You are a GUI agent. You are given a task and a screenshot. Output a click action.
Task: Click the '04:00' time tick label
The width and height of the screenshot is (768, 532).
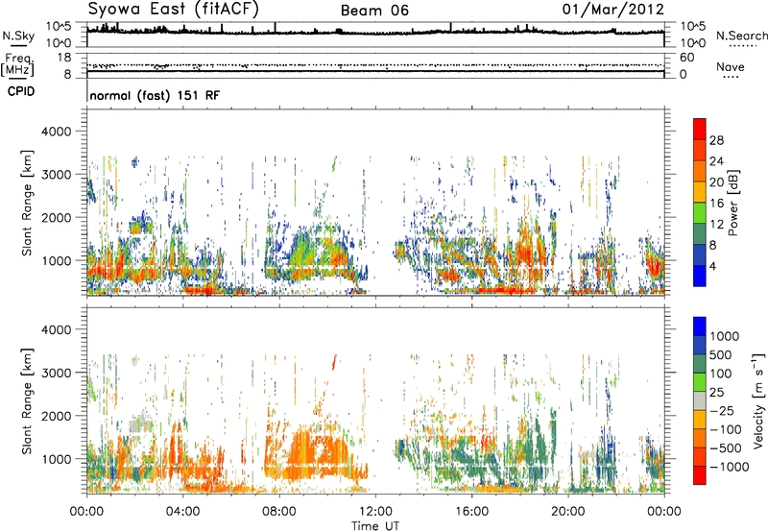182,512
